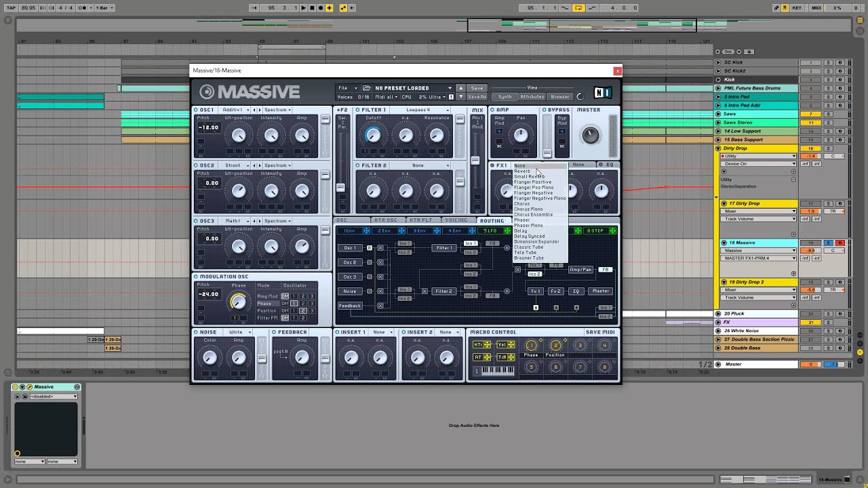
Task: Click preset previous up-arrow button
Action: point(460,88)
